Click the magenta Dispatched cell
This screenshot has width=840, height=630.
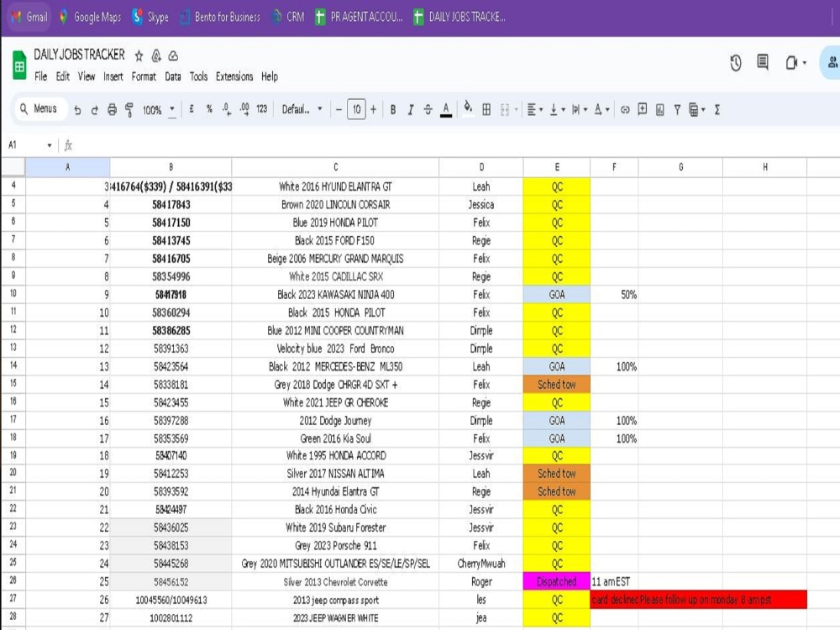[557, 582]
